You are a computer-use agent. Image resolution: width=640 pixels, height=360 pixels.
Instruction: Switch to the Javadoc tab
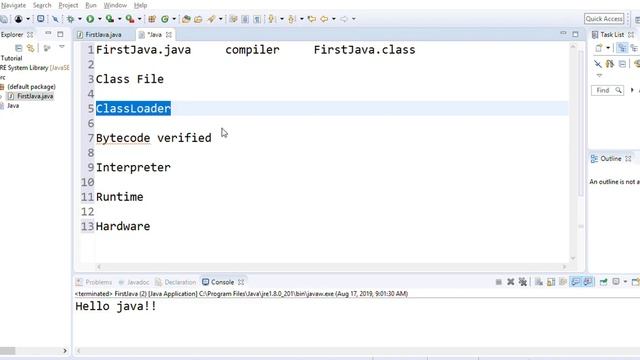[x=134, y=282]
